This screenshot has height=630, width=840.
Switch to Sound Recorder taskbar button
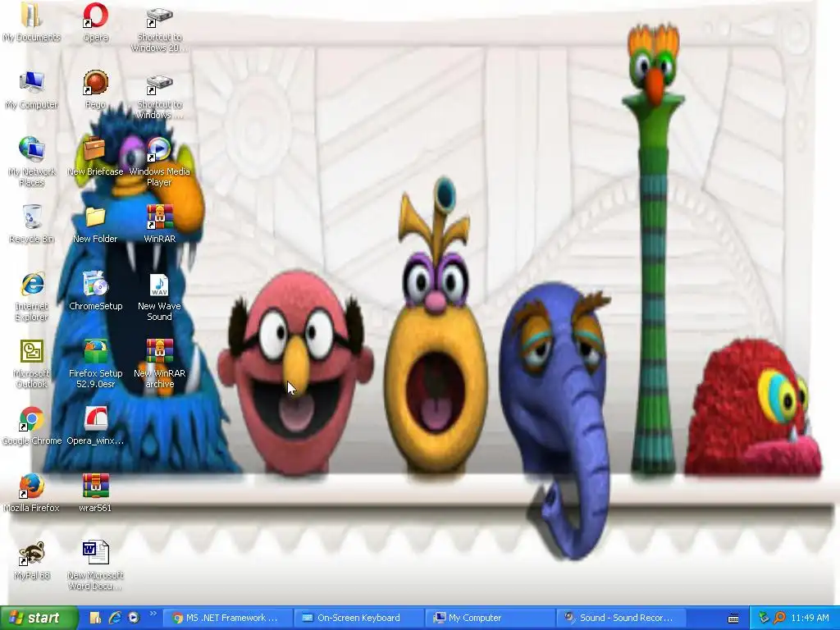[622, 618]
